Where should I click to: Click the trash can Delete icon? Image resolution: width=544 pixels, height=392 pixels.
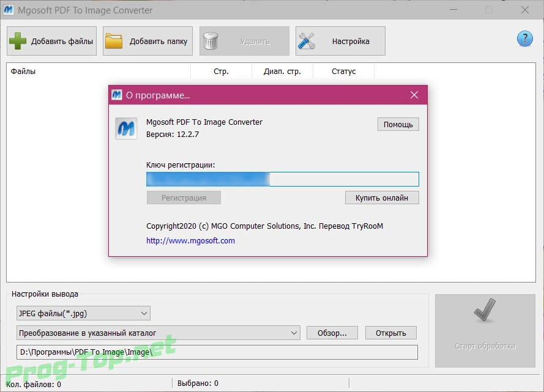tap(211, 41)
